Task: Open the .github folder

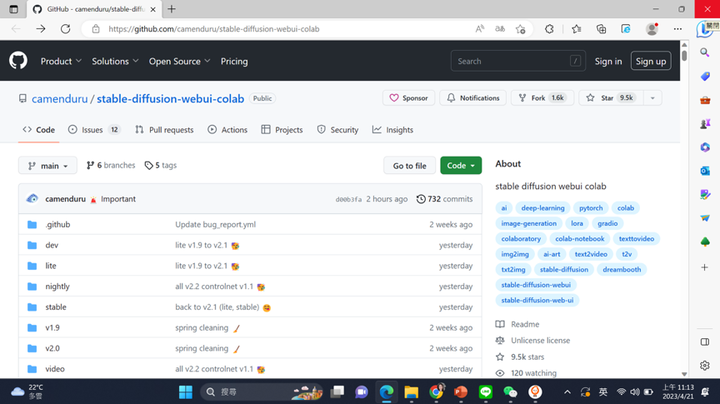Action: click(x=58, y=224)
